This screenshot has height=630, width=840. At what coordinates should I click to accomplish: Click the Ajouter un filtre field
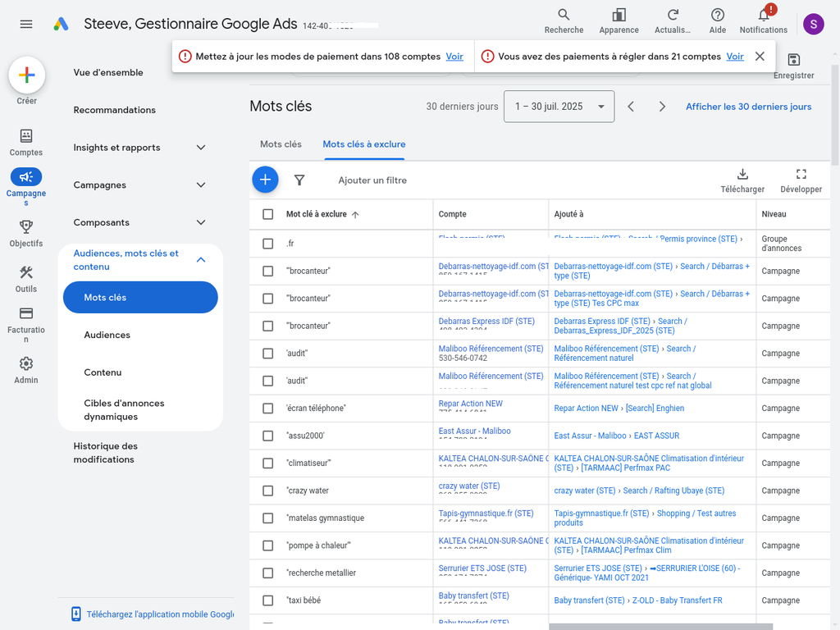(x=372, y=180)
